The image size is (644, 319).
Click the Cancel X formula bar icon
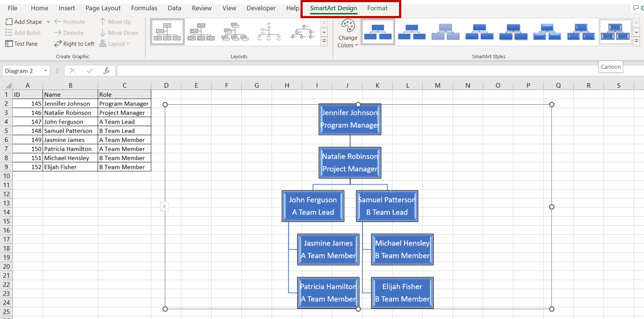pyautogui.click(x=72, y=71)
